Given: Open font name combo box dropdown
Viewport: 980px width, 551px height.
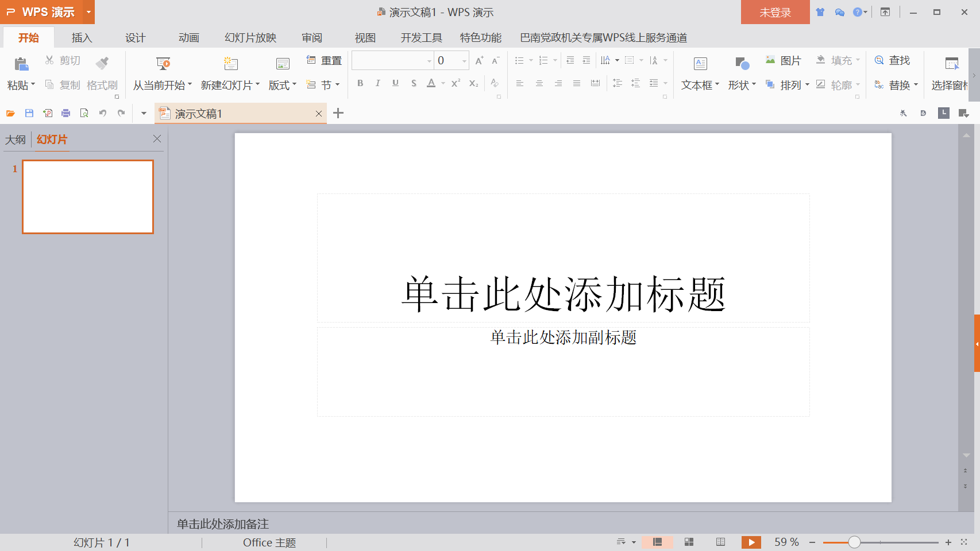Looking at the screenshot, I should coord(429,61).
